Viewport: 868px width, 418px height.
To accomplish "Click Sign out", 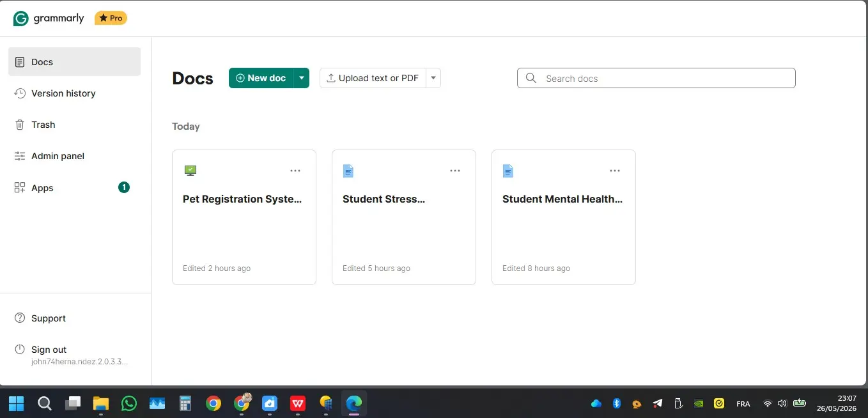I will pos(49,350).
